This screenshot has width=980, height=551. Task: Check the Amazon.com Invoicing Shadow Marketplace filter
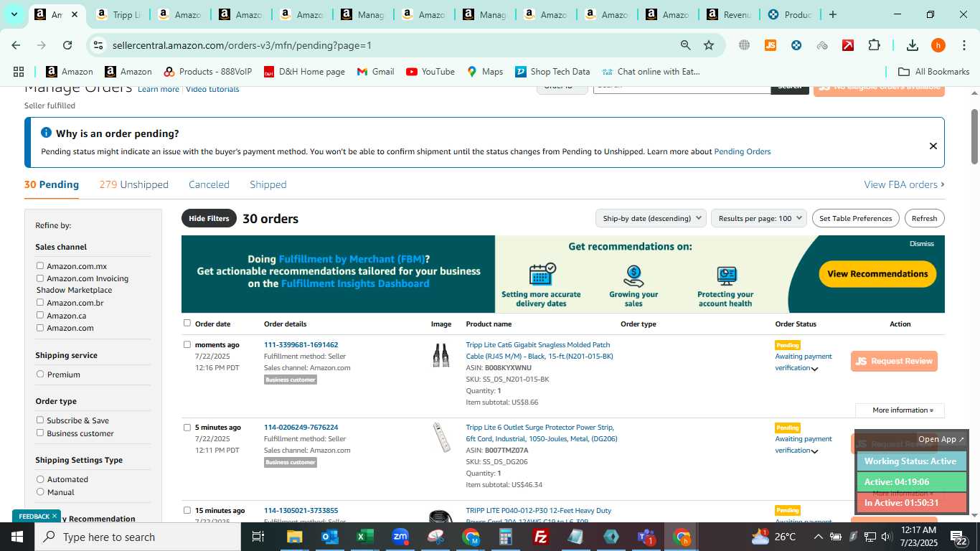point(40,278)
